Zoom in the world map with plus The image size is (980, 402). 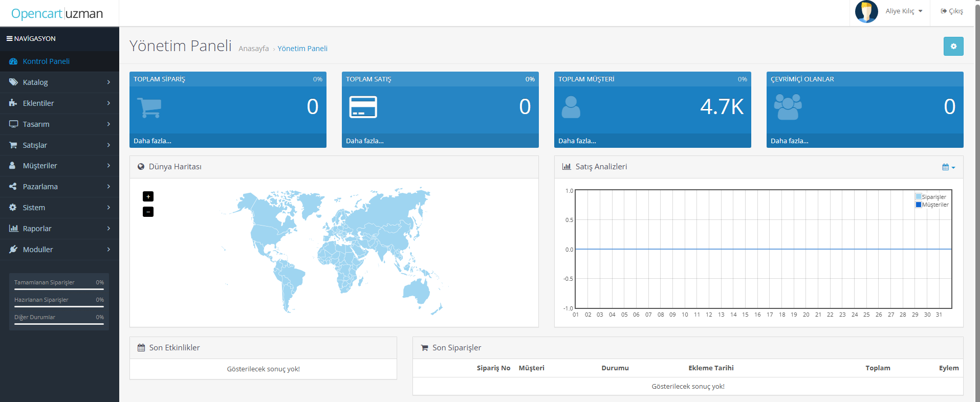coord(148,196)
